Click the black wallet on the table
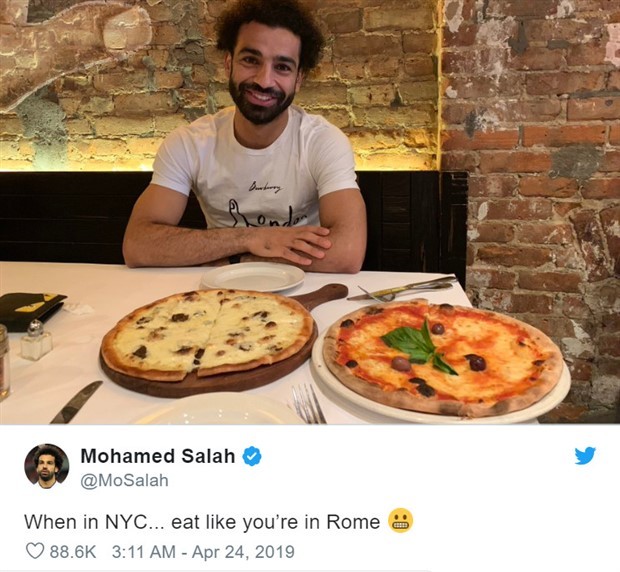 pos(31,310)
